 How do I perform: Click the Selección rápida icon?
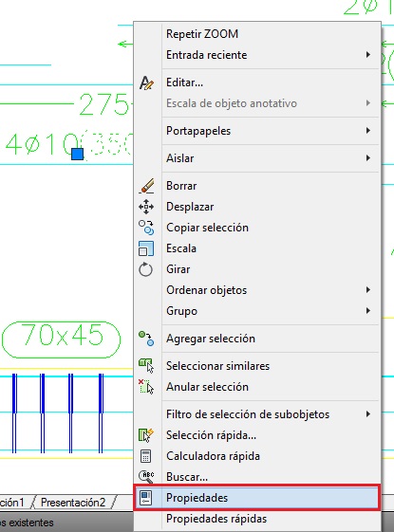pos(146,435)
